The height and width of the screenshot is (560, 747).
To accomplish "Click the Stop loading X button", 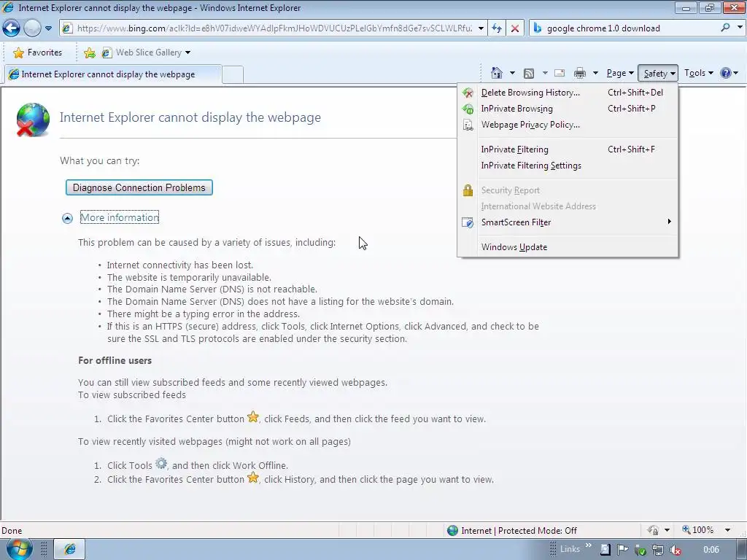I will click(515, 28).
